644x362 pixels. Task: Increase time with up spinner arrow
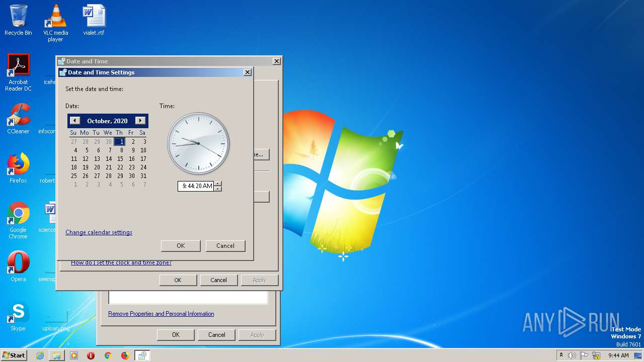(x=217, y=184)
